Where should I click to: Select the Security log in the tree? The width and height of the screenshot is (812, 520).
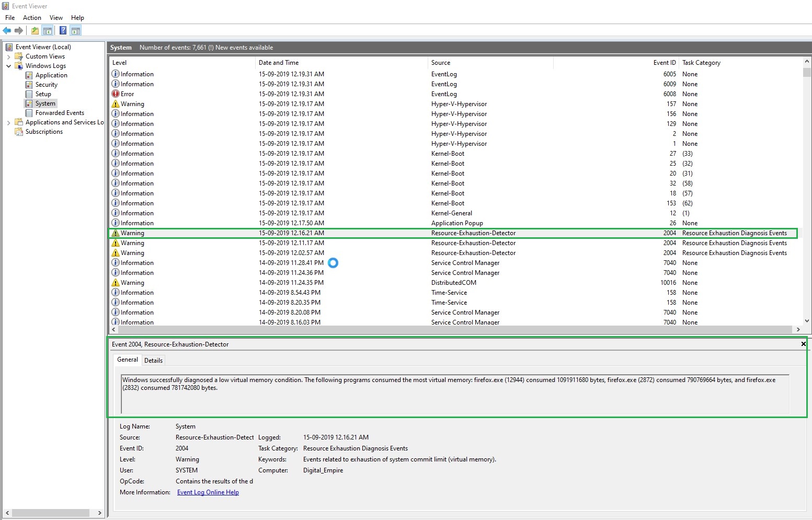tap(46, 85)
